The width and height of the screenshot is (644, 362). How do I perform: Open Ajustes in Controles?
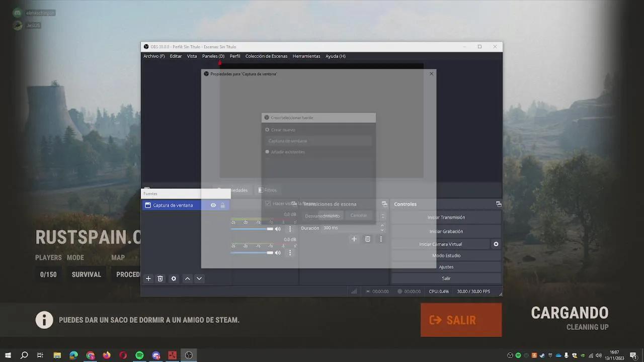[446, 267]
